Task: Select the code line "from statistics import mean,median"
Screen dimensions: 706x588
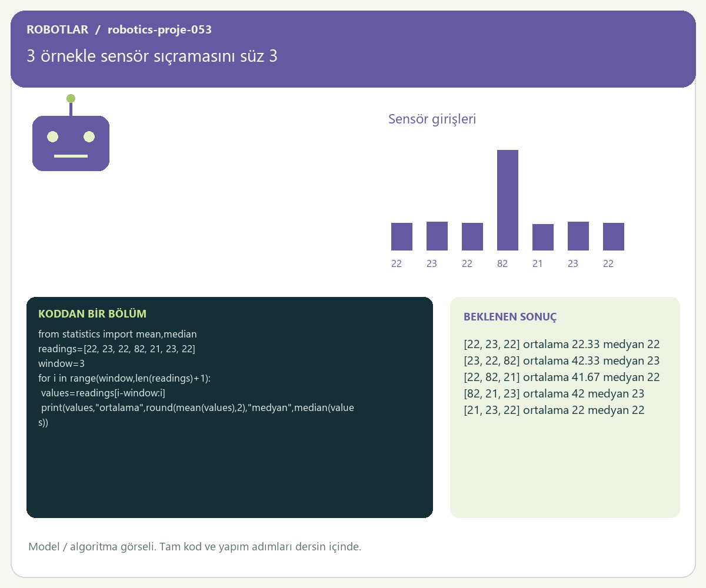Action: 118,334
